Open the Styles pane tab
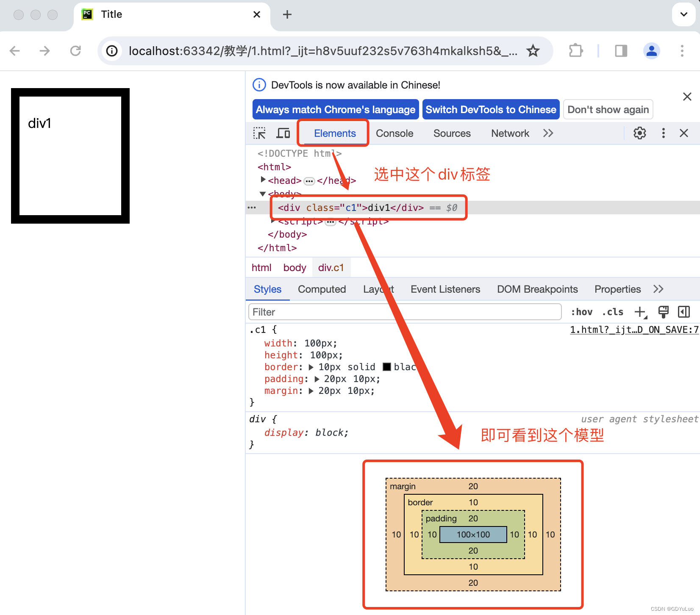Image resolution: width=700 pixels, height=615 pixels. pos(267,289)
